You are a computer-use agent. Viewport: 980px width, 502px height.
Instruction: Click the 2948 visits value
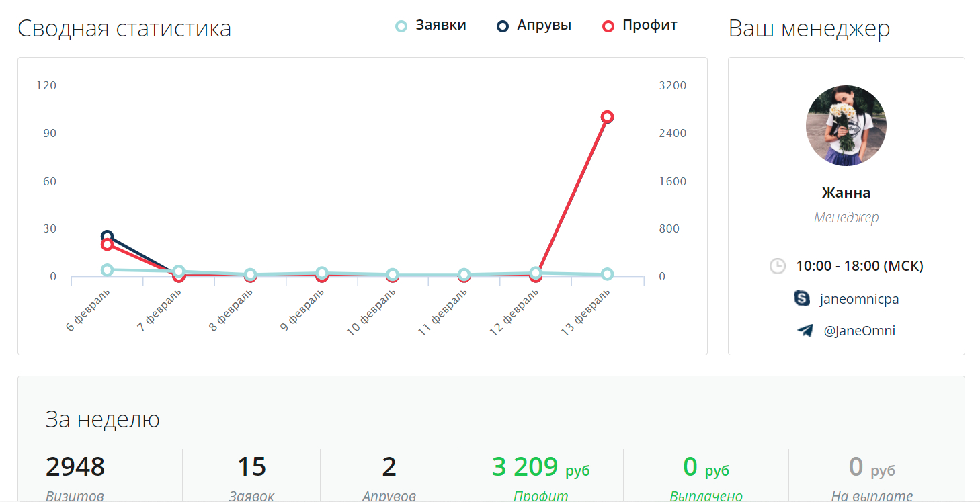click(75, 466)
